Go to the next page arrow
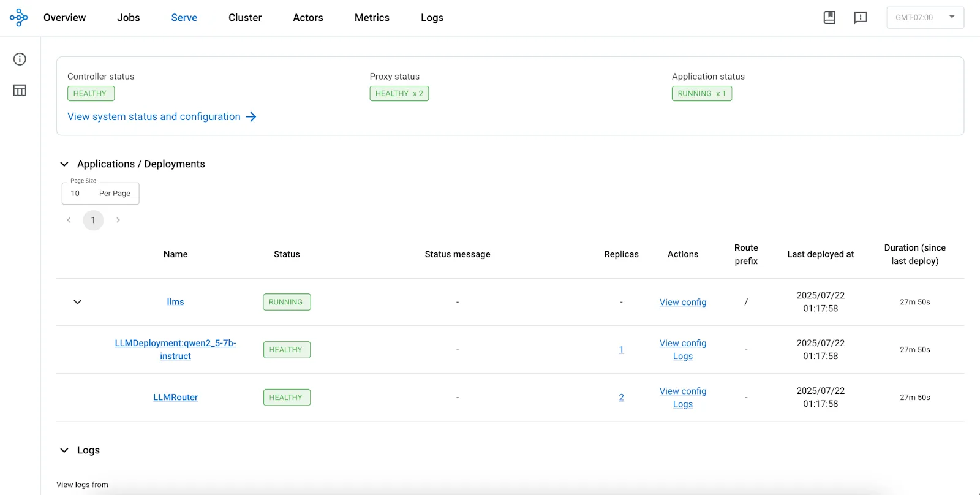 (x=118, y=220)
